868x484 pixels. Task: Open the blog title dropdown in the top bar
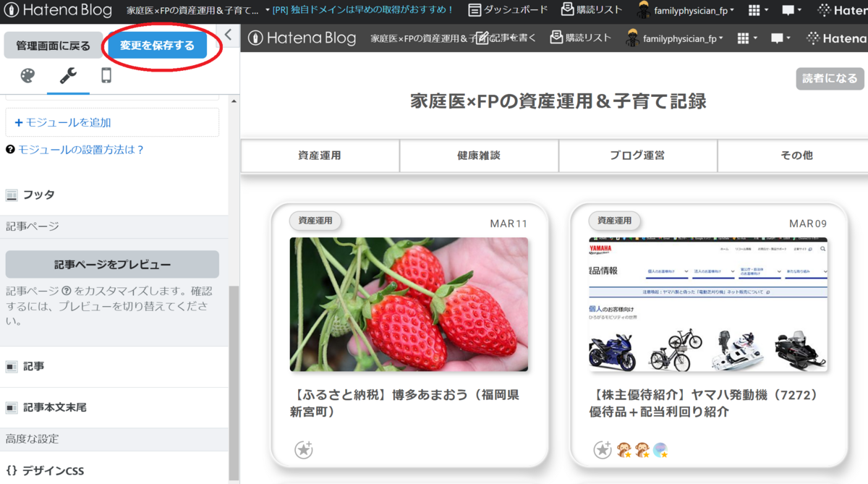coord(197,10)
